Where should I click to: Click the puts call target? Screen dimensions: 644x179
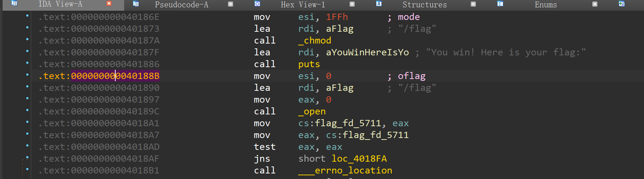pyautogui.click(x=309, y=64)
